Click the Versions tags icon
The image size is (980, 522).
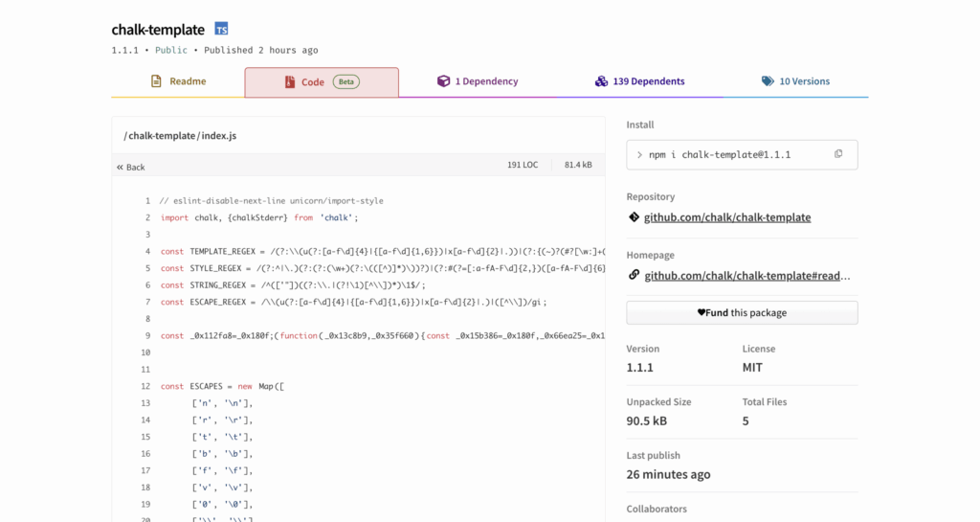768,81
